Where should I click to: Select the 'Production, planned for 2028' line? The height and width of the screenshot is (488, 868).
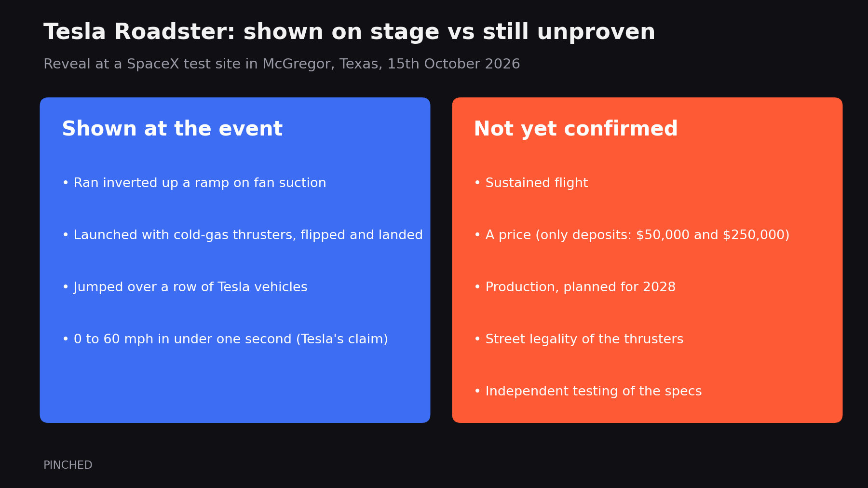(x=575, y=287)
